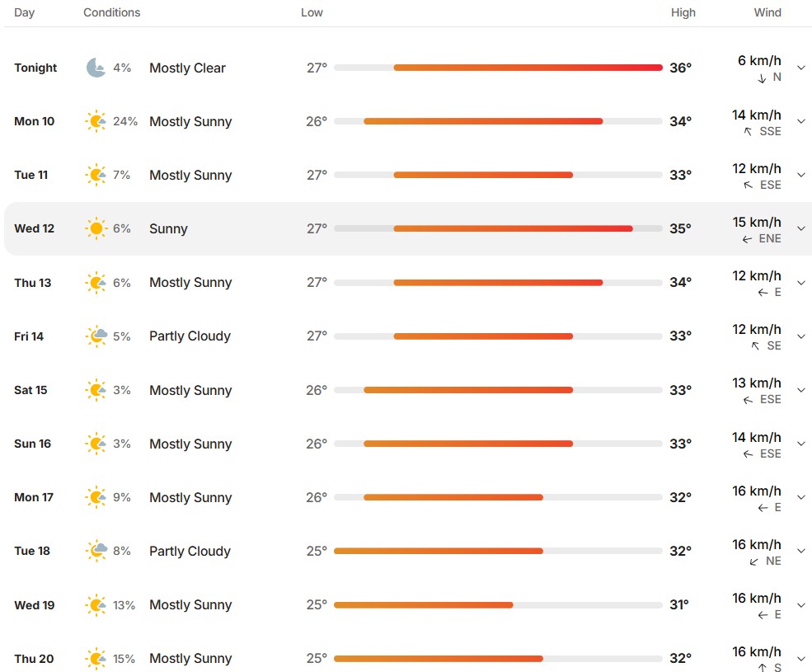Viewport: 812px width, 672px height.
Task: Expand the Tue 18 row chevron
Action: coord(801,551)
